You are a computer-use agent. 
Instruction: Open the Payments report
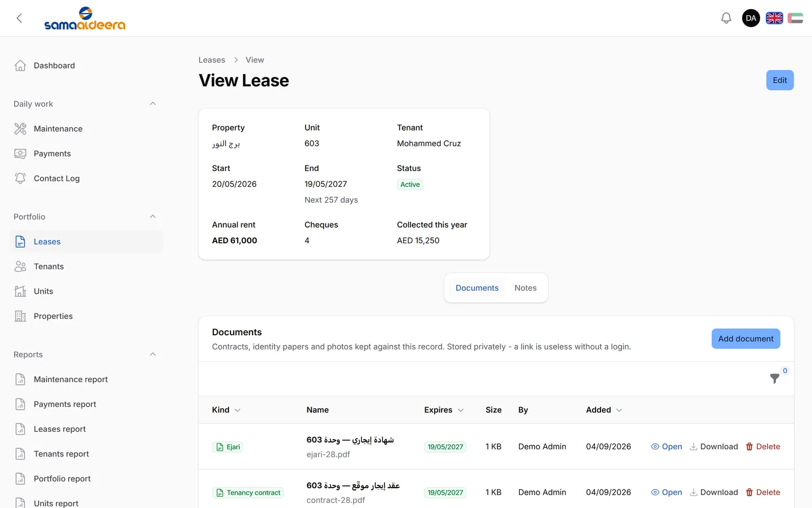pos(86,404)
